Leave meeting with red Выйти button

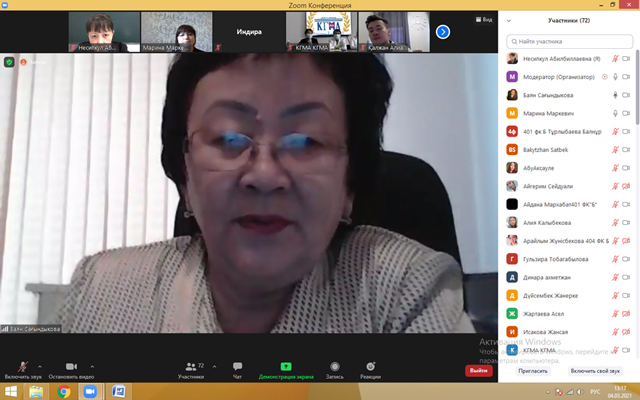478,371
